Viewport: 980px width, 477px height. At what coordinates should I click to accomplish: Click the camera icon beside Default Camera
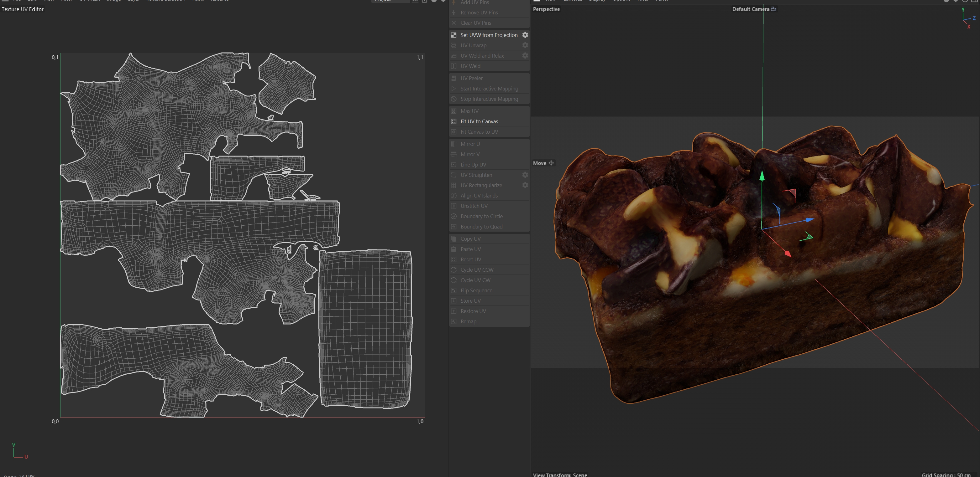click(773, 9)
